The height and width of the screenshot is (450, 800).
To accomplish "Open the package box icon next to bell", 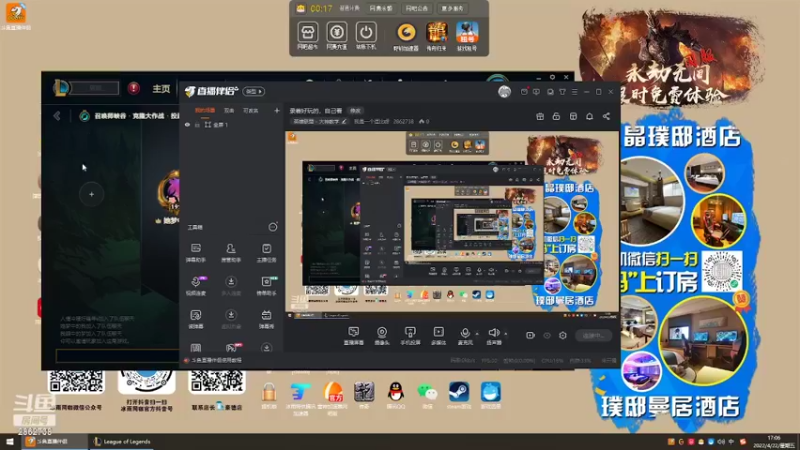I will click(x=573, y=116).
